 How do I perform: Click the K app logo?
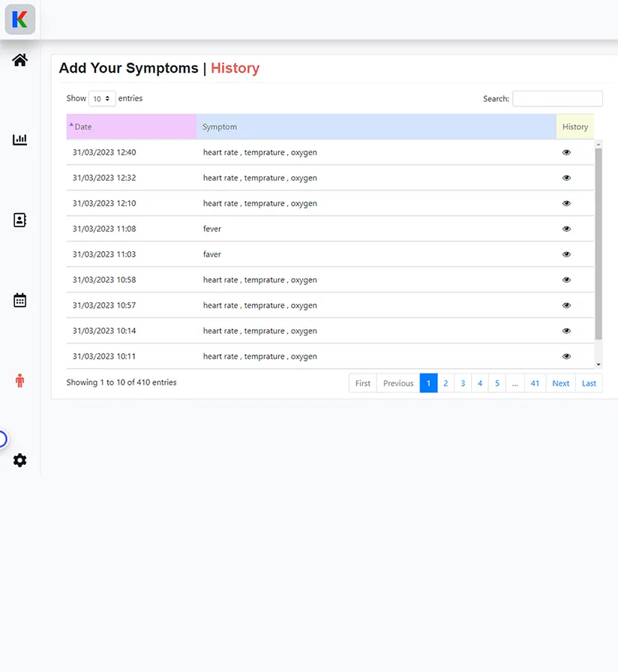pyautogui.click(x=19, y=19)
